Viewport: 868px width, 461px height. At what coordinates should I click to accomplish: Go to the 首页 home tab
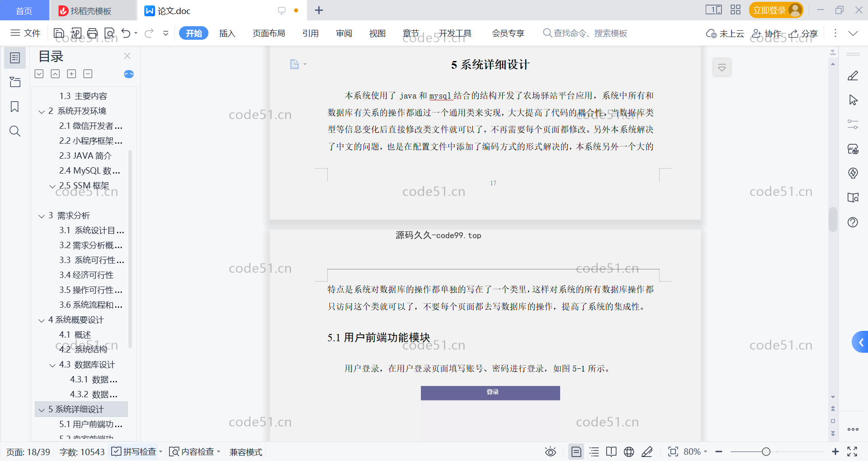[x=24, y=10]
